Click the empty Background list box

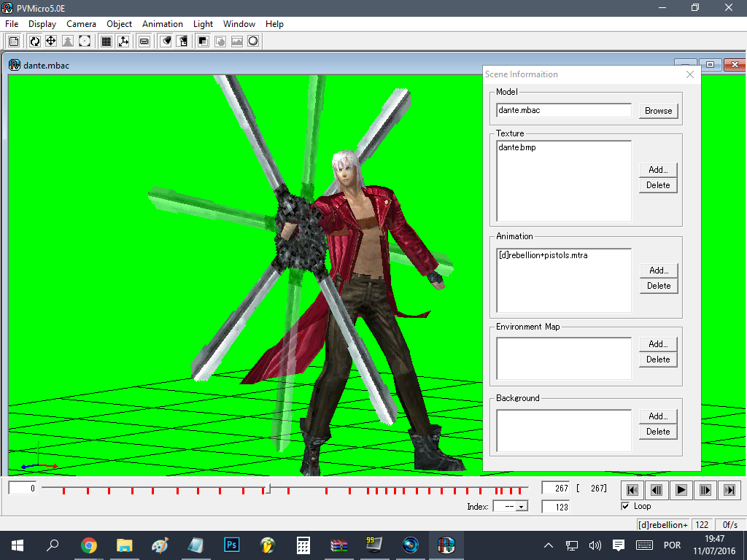(x=564, y=430)
